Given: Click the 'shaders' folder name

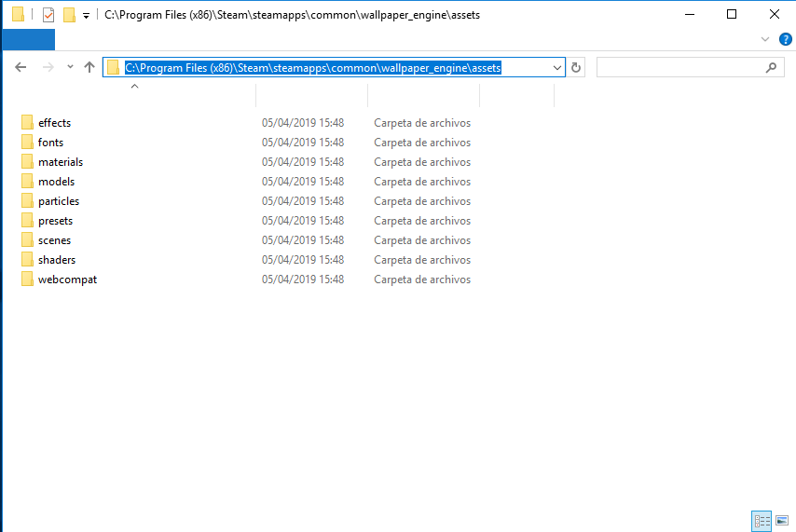Looking at the screenshot, I should tap(57, 260).
